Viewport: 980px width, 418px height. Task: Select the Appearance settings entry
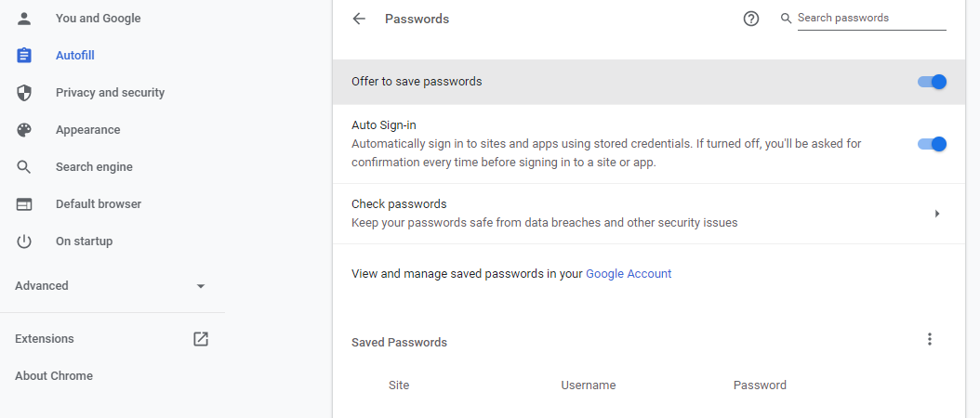88,130
